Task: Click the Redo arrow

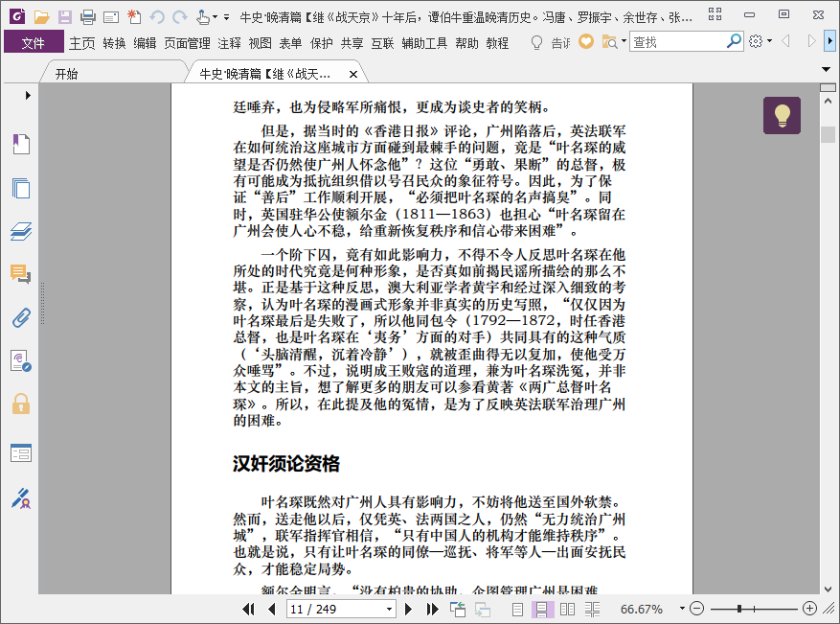Action: [180, 17]
